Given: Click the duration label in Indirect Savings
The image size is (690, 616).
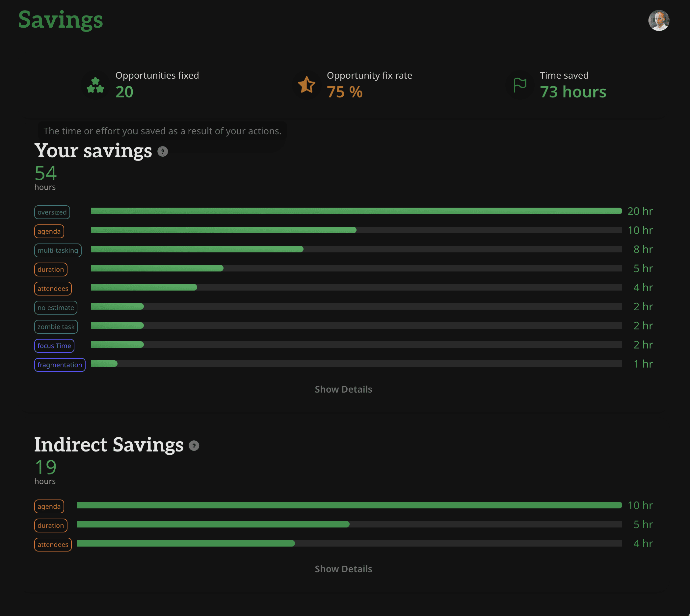Looking at the screenshot, I should tap(50, 525).
